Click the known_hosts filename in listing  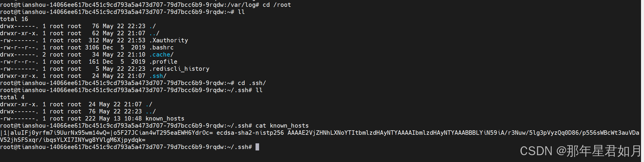[165, 118]
